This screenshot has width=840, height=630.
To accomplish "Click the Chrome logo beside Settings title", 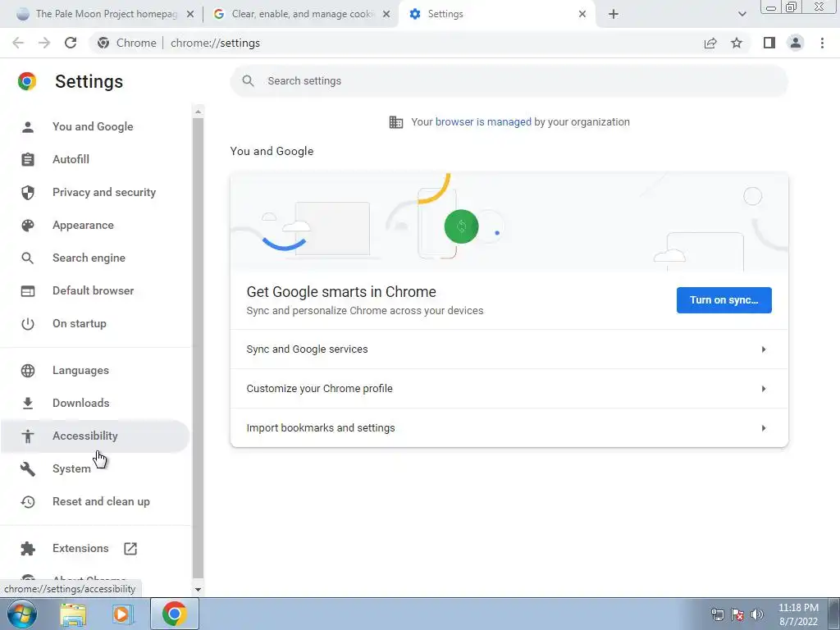I will pyautogui.click(x=27, y=81).
